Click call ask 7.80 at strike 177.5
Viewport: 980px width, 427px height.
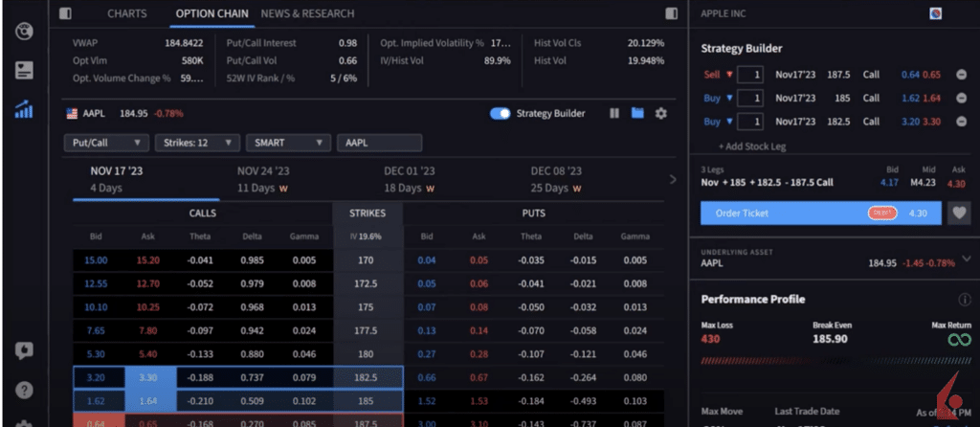click(x=147, y=330)
